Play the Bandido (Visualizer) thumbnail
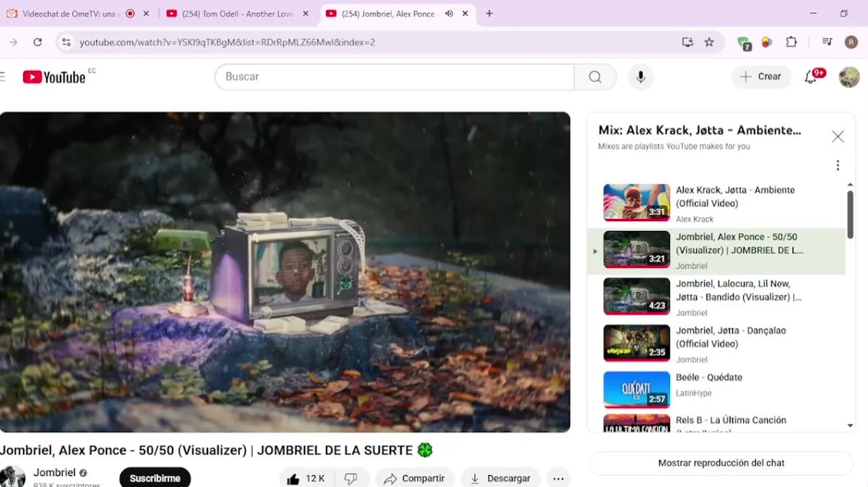 (x=636, y=296)
